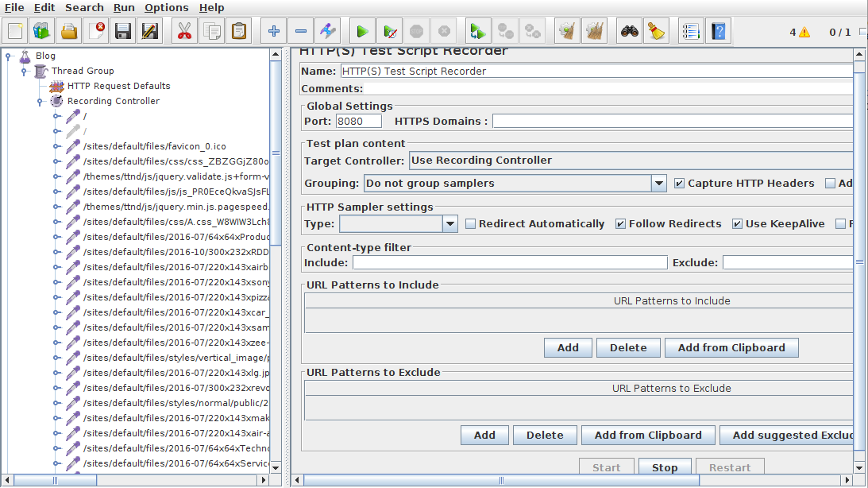This screenshot has height=488, width=868.
Task: Click the New test plan toolbar icon
Action: [x=16, y=31]
